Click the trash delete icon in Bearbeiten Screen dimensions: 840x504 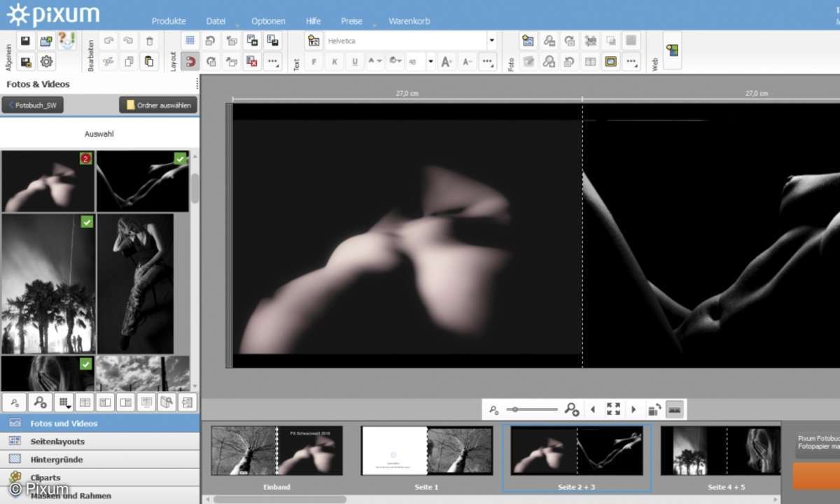point(149,41)
